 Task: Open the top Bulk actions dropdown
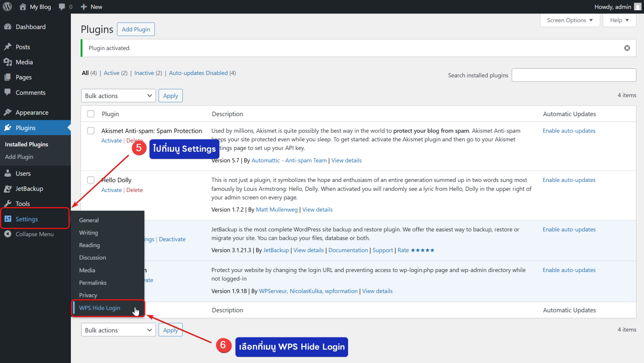pyautogui.click(x=118, y=96)
